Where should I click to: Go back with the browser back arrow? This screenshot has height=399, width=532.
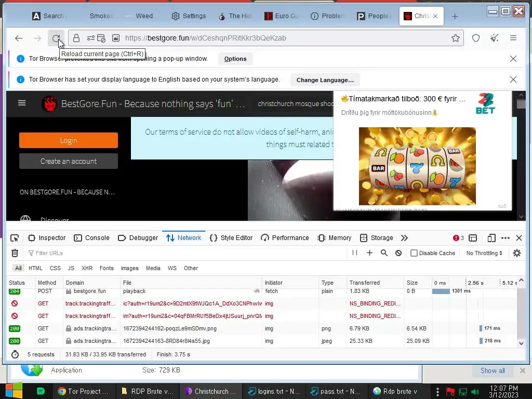point(19,38)
